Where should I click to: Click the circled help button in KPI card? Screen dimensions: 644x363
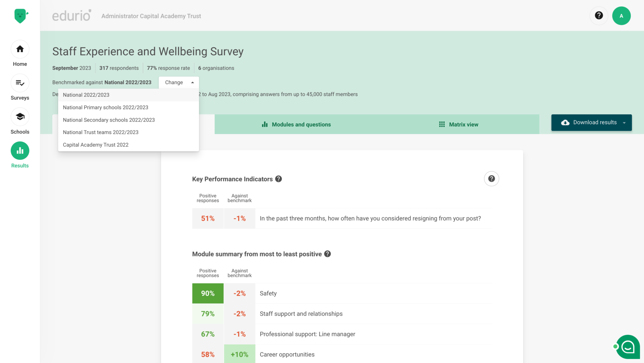491,179
